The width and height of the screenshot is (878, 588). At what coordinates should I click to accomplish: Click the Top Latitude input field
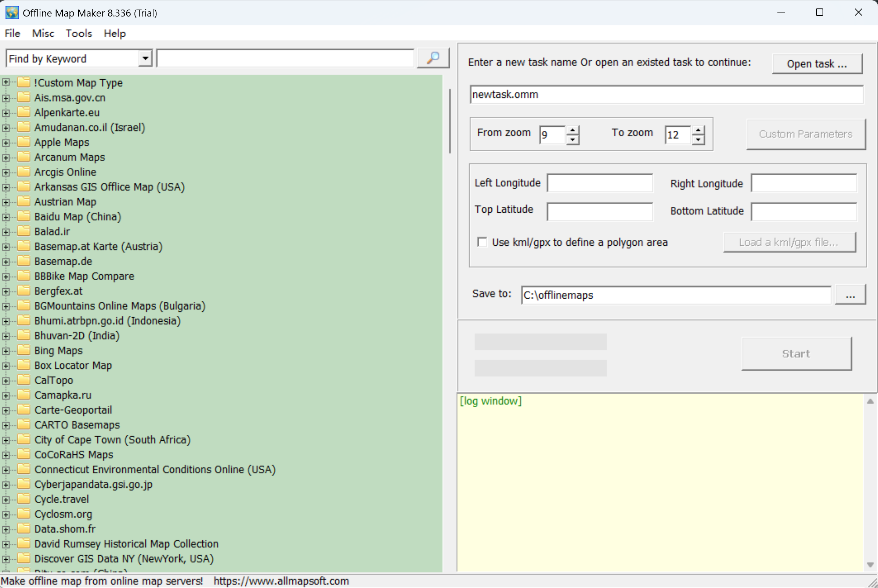pyautogui.click(x=600, y=212)
